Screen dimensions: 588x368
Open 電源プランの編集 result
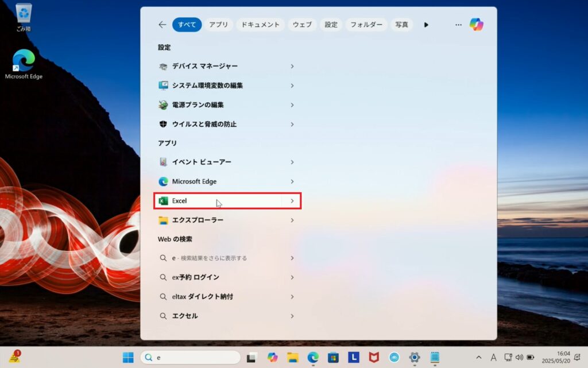coord(227,105)
